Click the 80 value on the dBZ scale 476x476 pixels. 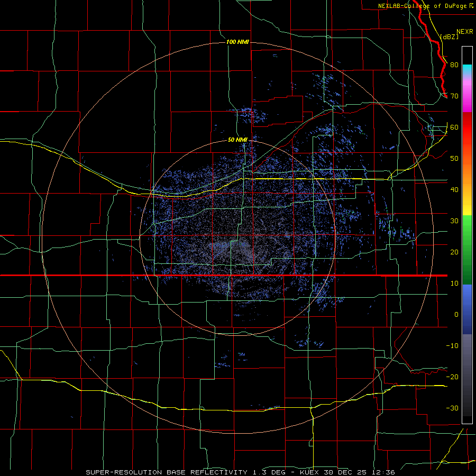coord(454,65)
